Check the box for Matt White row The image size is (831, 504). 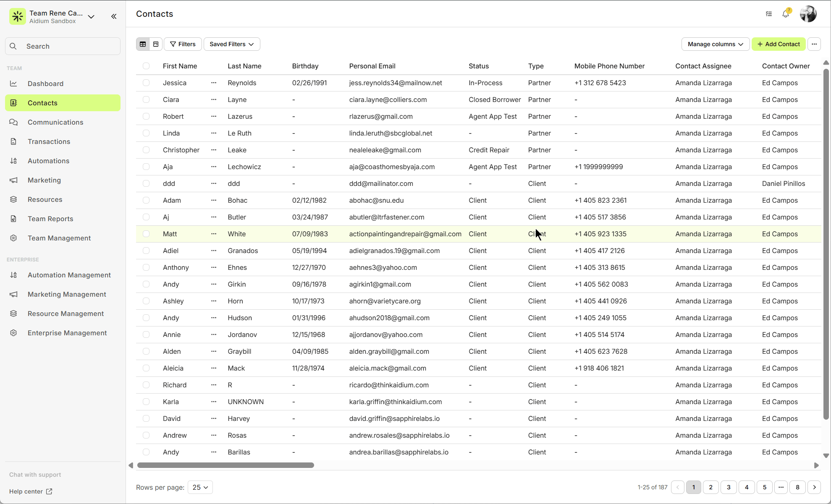click(x=146, y=234)
